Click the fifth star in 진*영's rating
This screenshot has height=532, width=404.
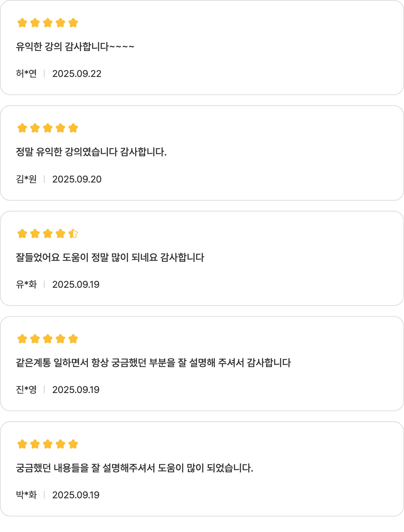coord(73,339)
